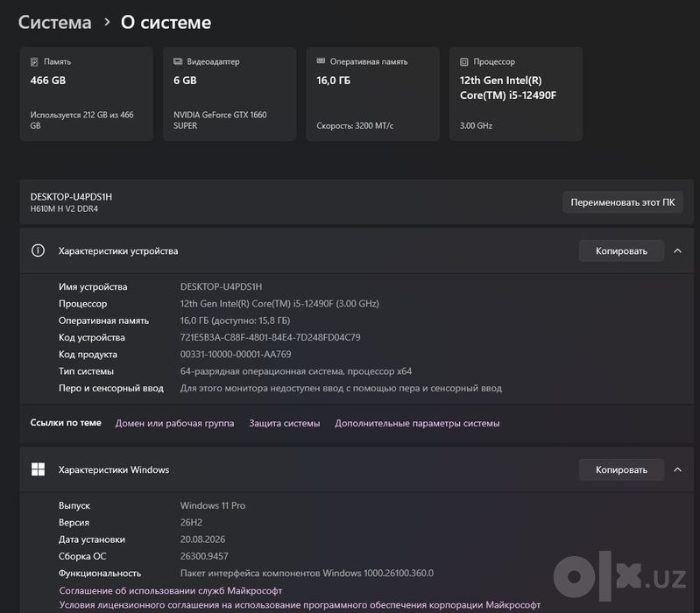Click Windows logo icon in Характеристики Windows
This screenshot has height=613, width=700.
point(38,469)
